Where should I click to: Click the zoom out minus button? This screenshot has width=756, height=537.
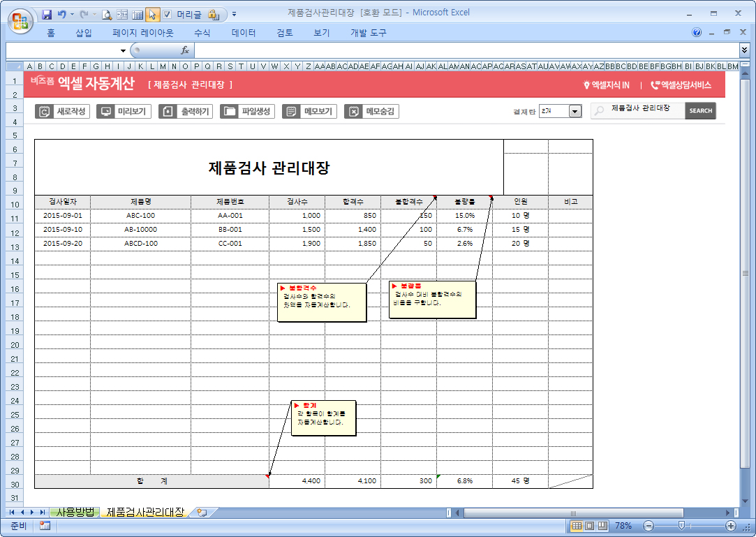point(649,526)
